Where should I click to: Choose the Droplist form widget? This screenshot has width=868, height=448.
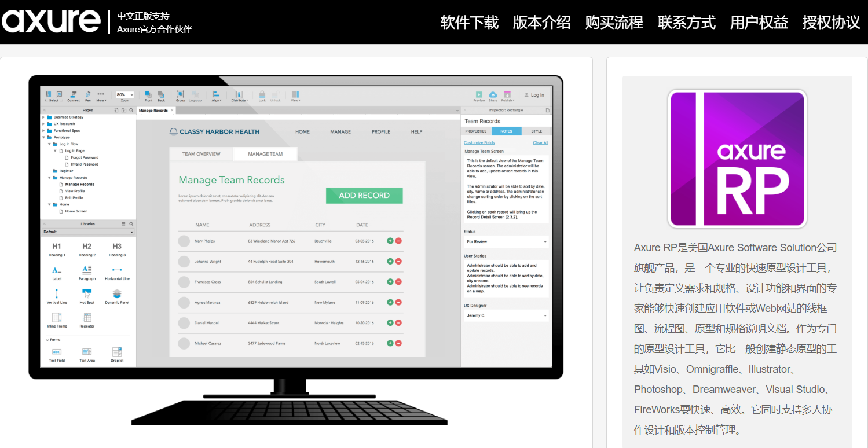point(117,355)
